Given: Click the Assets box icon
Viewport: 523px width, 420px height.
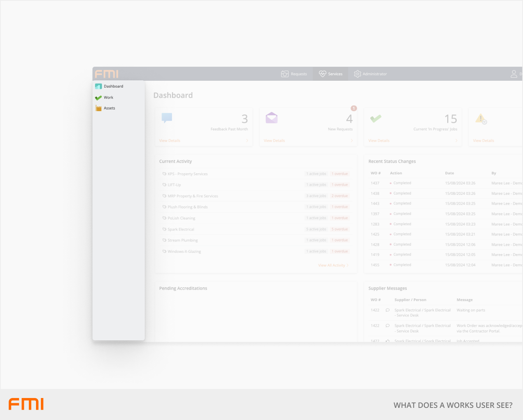Looking at the screenshot, I should point(99,108).
